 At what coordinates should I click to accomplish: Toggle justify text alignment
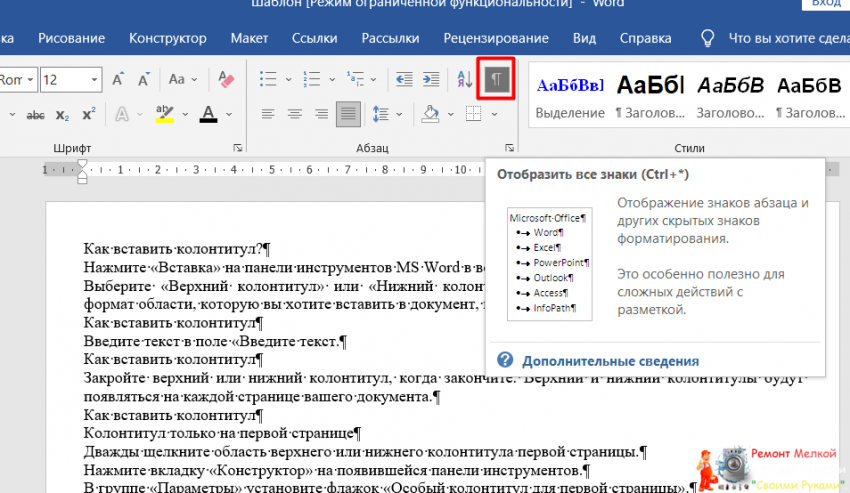tap(348, 113)
